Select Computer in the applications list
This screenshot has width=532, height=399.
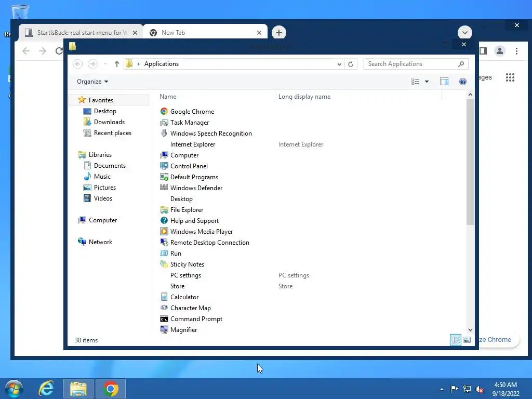[179, 155]
